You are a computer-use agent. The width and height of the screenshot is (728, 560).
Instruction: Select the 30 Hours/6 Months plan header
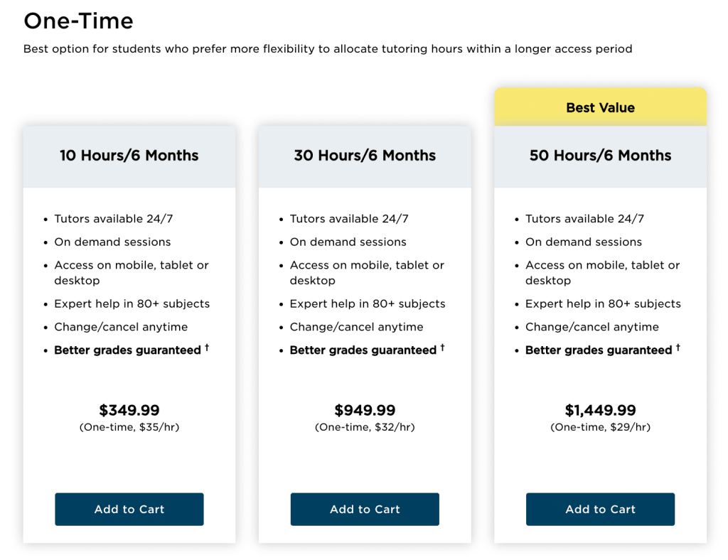point(365,155)
